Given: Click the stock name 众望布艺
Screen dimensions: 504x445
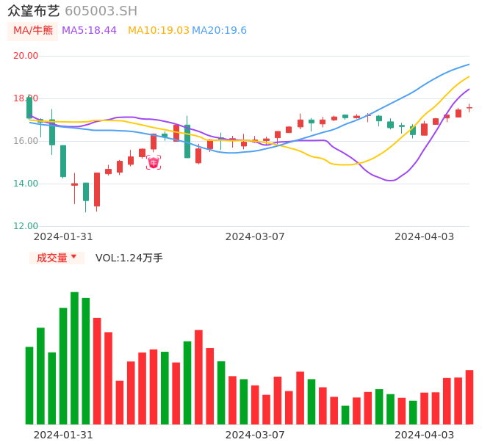Looking at the screenshot, I should point(34,11).
